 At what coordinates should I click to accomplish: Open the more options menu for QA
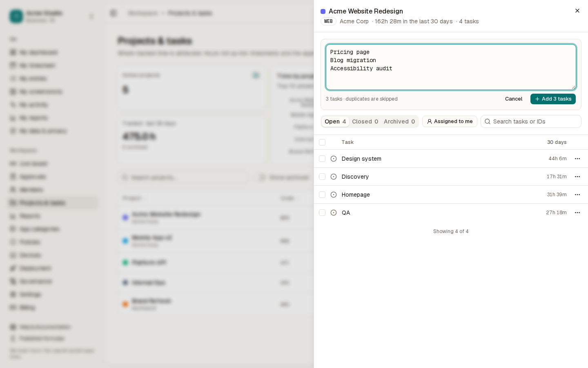click(x=577, y=213)
